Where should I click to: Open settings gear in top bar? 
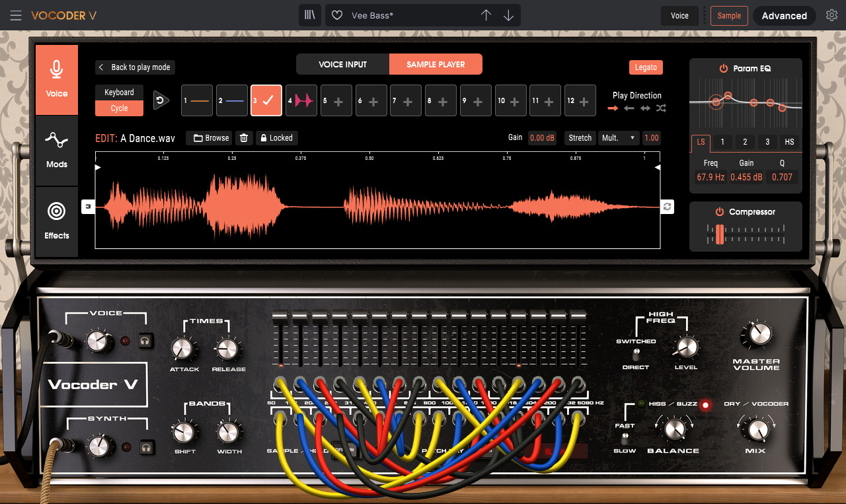coord(831,15)
